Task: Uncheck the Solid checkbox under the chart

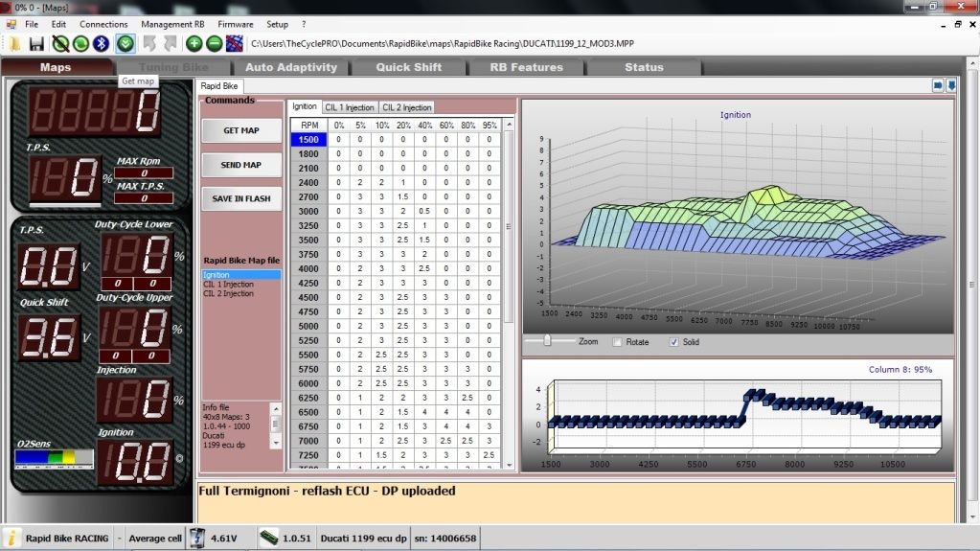Action: (673, 342)
